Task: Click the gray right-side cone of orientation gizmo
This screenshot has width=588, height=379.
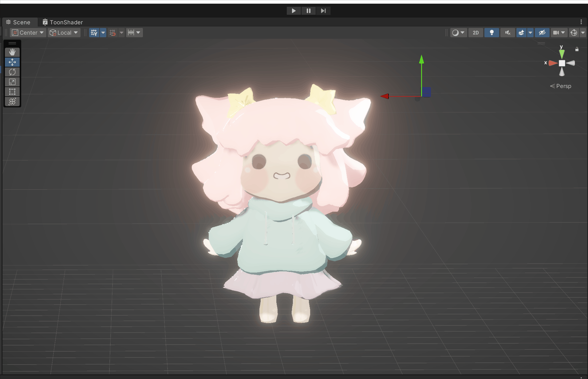Action: pyautogui.click(x=570, y=63)
